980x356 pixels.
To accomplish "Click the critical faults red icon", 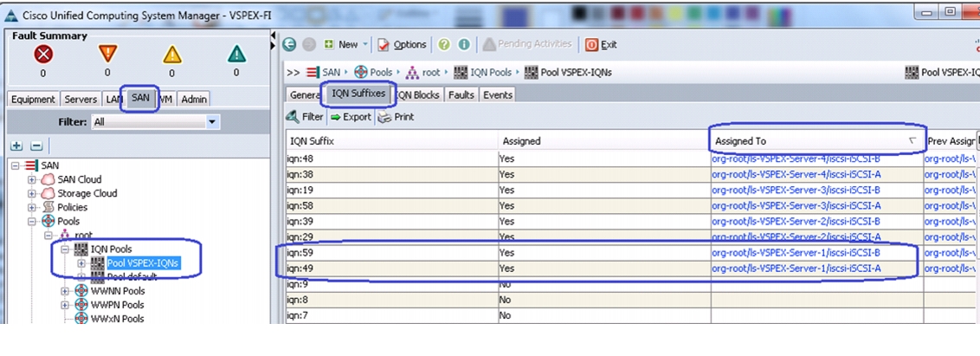I will 43,55.
